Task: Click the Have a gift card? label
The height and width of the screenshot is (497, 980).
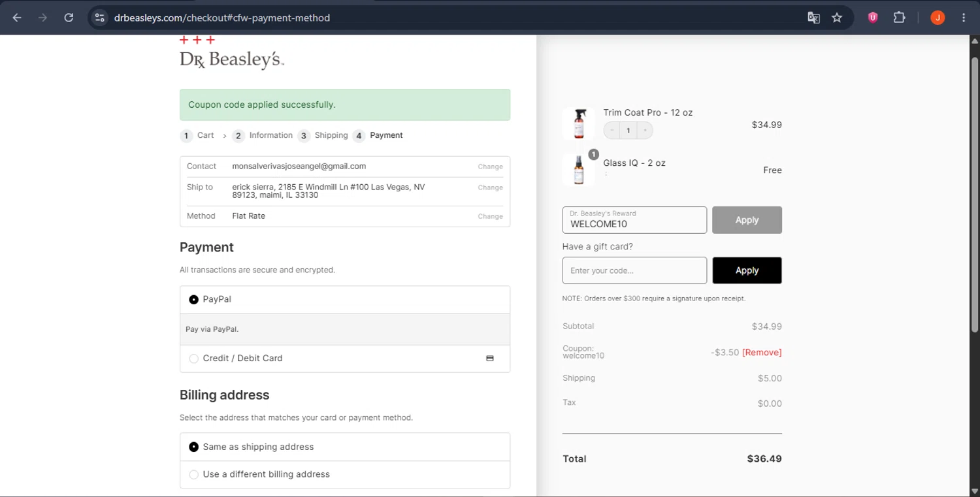Action: coord(598,247)
